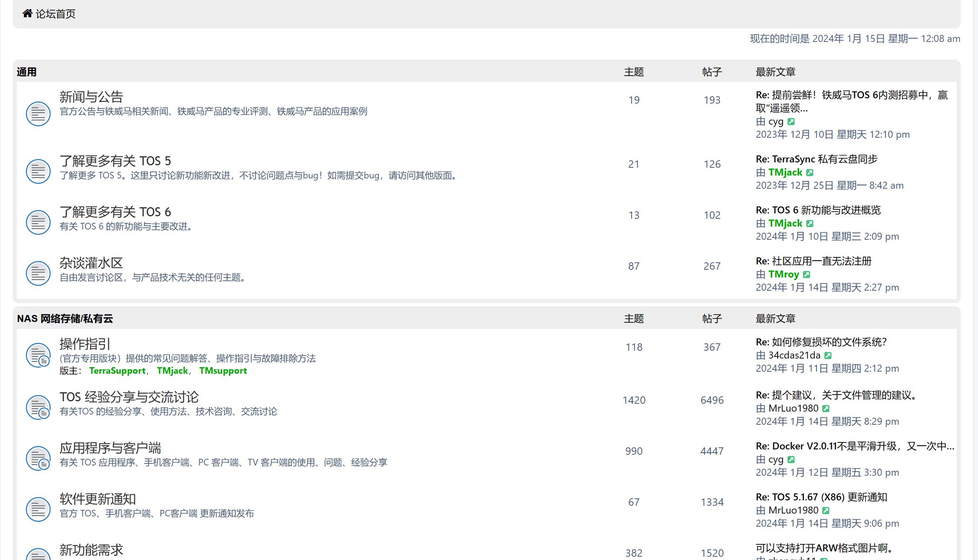This screenshot has height=560, width=978.
Task: Click forum icon next to 新闻与公告
Action: coord(38,113)
